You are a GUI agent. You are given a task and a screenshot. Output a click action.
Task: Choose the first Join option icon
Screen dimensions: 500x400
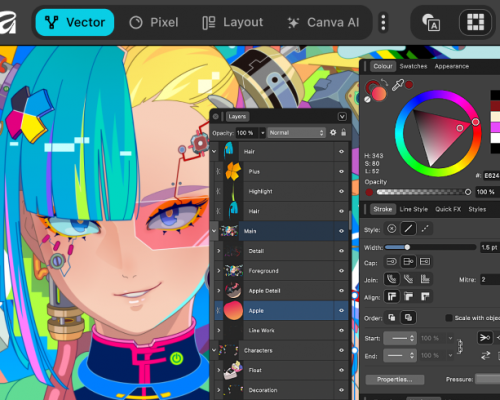(x=392, y=279)
